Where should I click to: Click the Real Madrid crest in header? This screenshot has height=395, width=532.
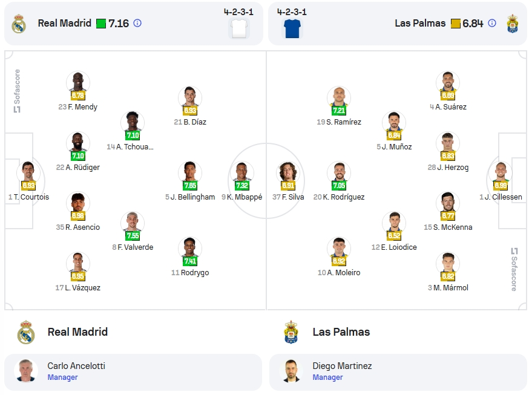[x=19, y=24]
